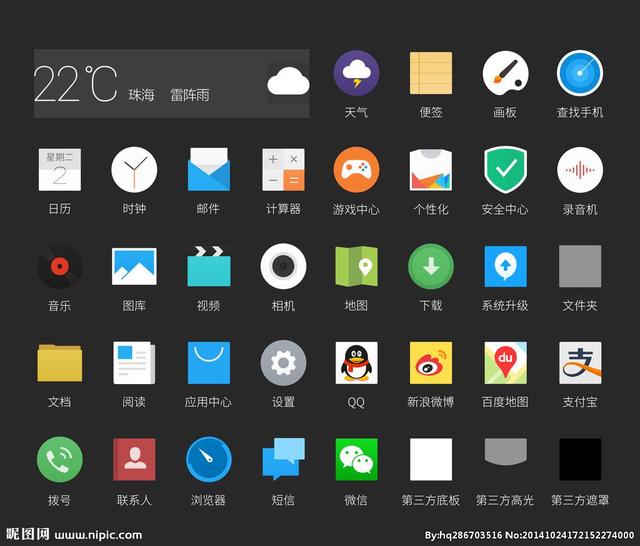
Task: Open the 天气 weather app icon
Action: [356, 73]
